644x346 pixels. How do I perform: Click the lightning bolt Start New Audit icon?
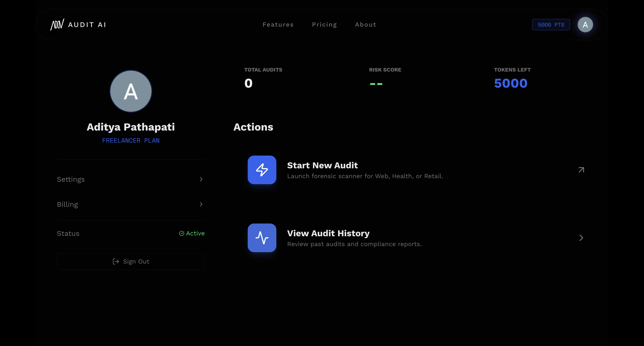pyautogui.click(x=262, y=170)
